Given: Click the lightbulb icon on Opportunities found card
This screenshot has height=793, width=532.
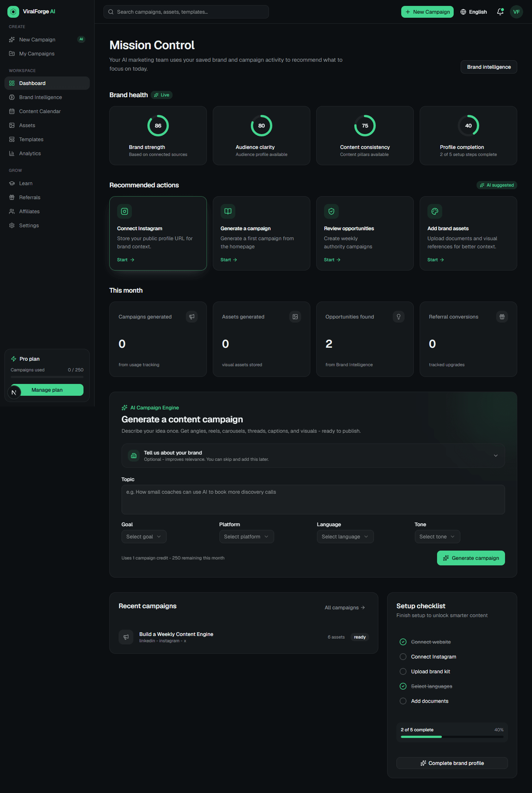Looking at the screenshot, I should (399, 317).
